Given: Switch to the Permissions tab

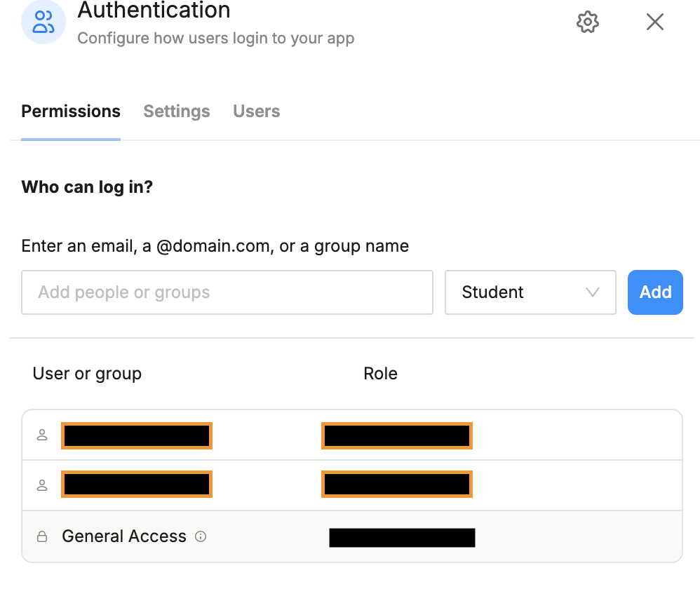Looking at the screenshot, I should coord(71,111).
